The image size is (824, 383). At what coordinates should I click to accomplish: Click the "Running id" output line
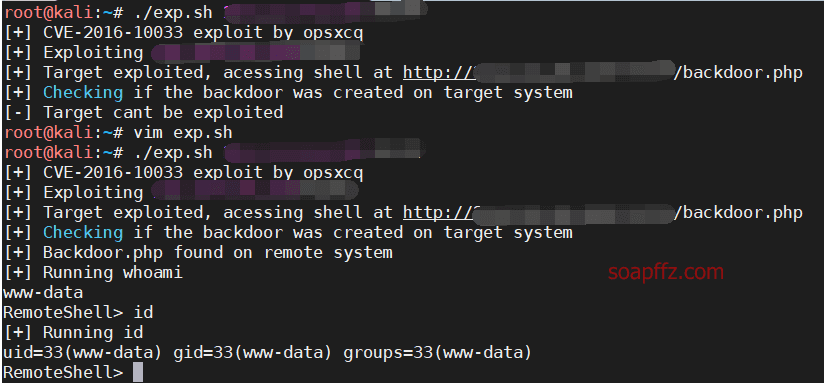point(73,333)
